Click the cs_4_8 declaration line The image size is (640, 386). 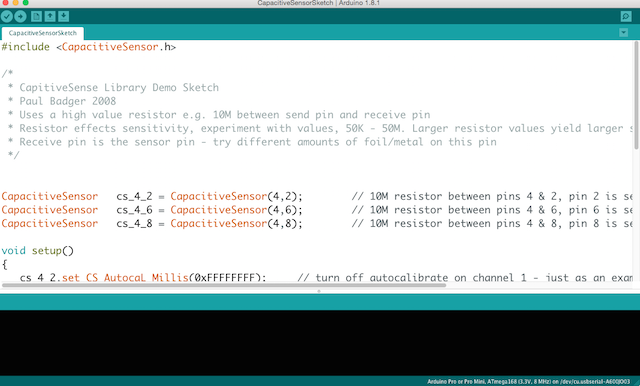pos(317,224)
